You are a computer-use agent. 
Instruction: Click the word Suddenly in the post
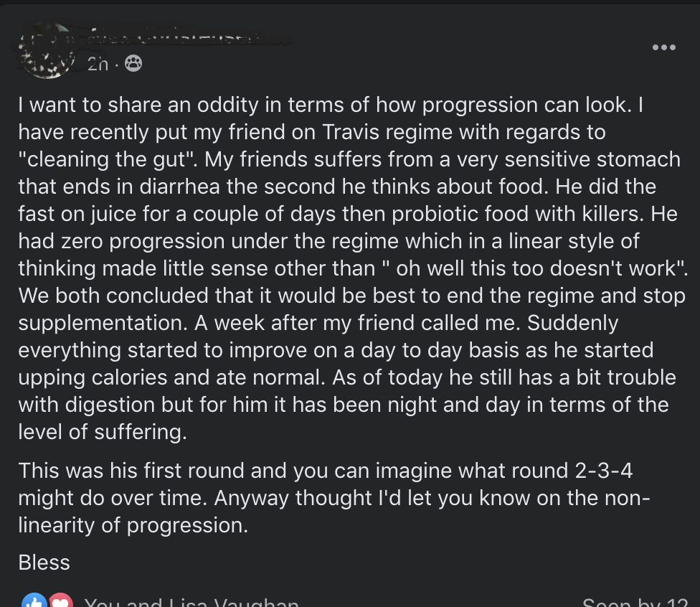click(572, 323)
